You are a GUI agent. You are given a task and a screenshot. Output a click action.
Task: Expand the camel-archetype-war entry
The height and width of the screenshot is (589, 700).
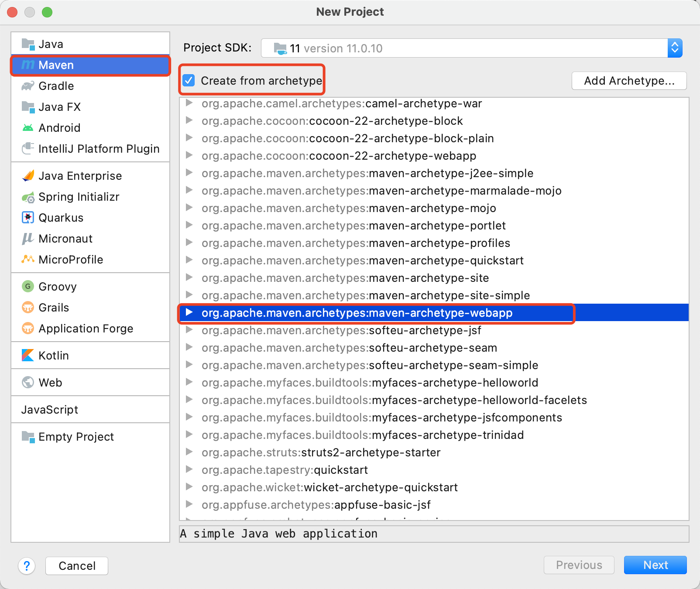[189, 103]
